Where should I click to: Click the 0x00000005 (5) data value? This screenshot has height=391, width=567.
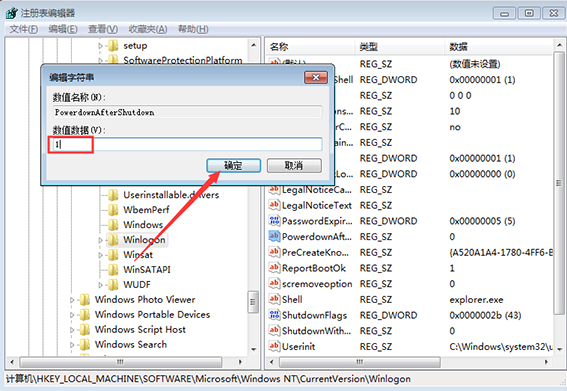pyautogui.click(x=482, y=221)
